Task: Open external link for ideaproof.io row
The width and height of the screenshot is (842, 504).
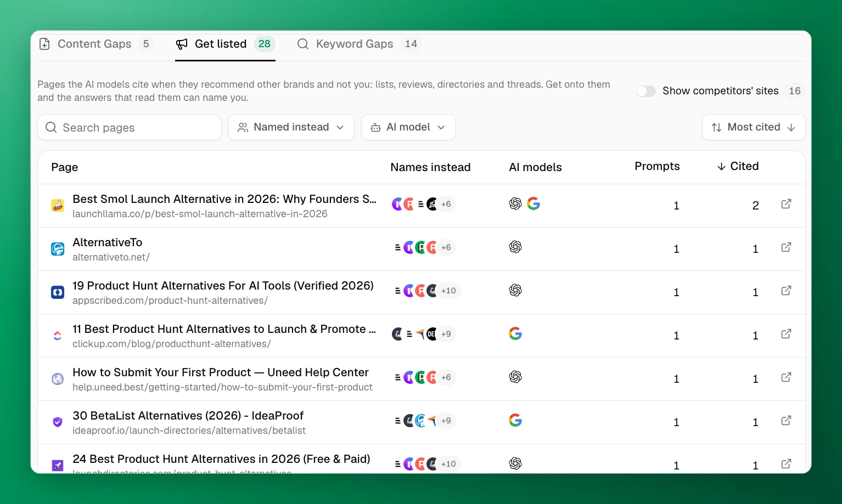Action: (786, 421)
